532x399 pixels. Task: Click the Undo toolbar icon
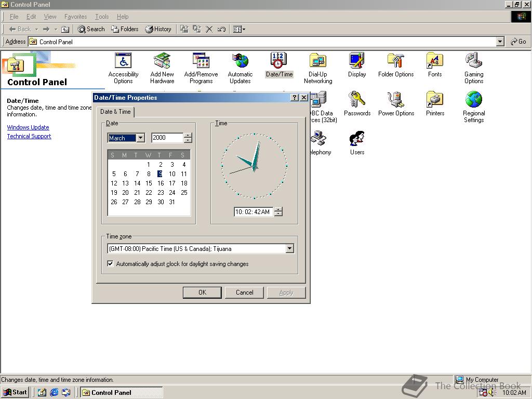tap(221, 29)
